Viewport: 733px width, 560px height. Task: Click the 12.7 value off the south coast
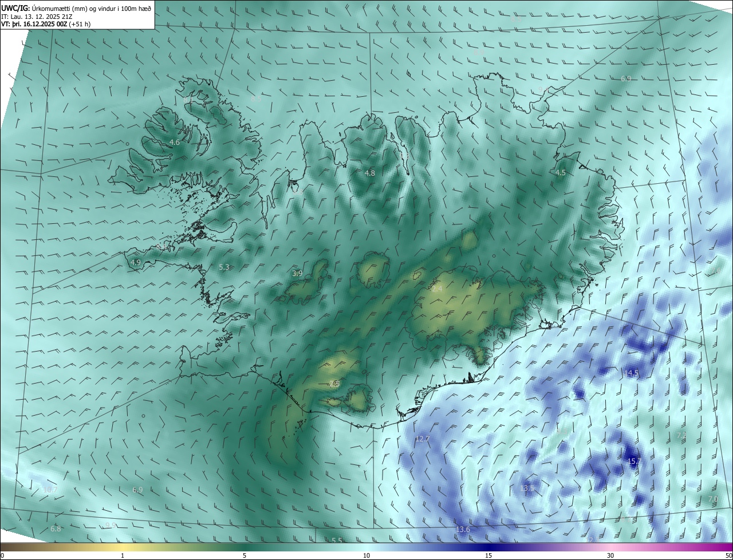422,439
